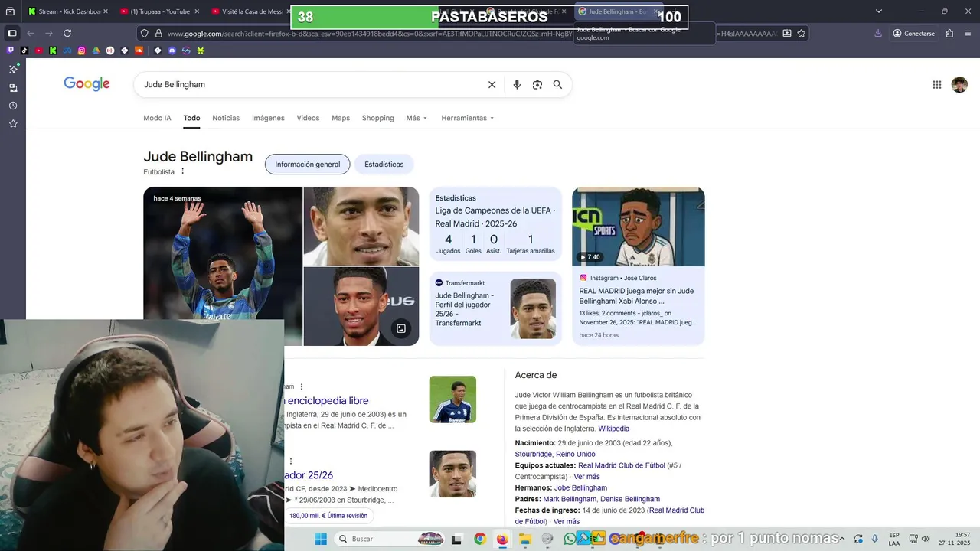
Task: Open Windows Start menu
Action: (x=321, y=539)
